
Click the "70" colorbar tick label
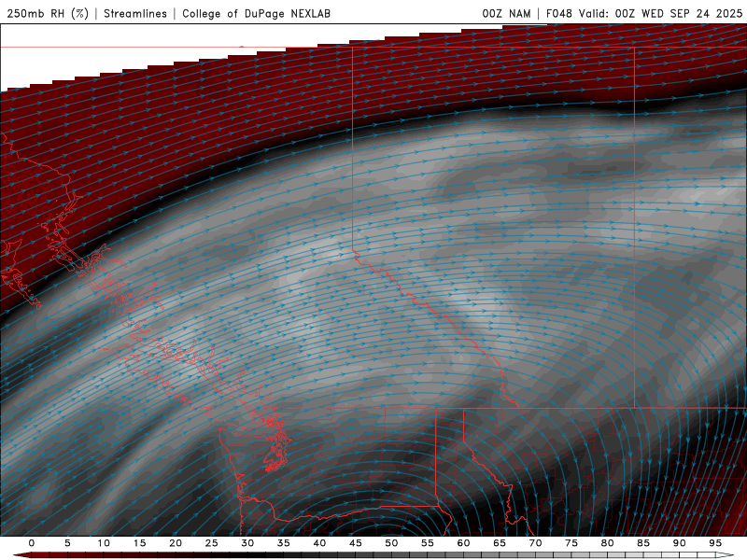(x=535, y=543)
